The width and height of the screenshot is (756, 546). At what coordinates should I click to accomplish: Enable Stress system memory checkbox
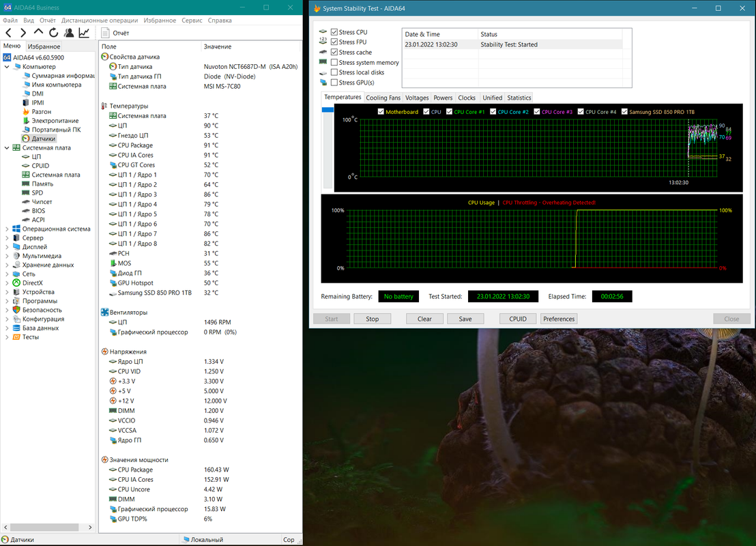(x=334, y=62)
